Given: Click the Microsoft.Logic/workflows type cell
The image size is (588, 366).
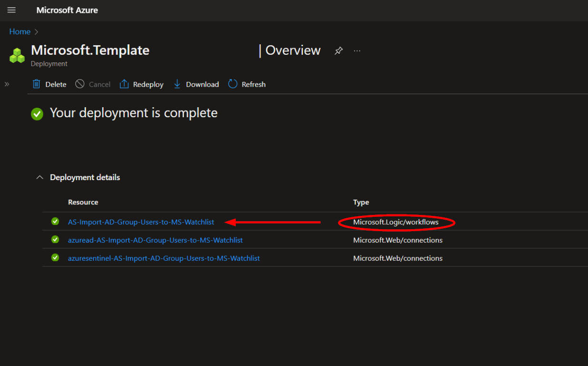Looking at the screenshot, I should coord(396,222).
